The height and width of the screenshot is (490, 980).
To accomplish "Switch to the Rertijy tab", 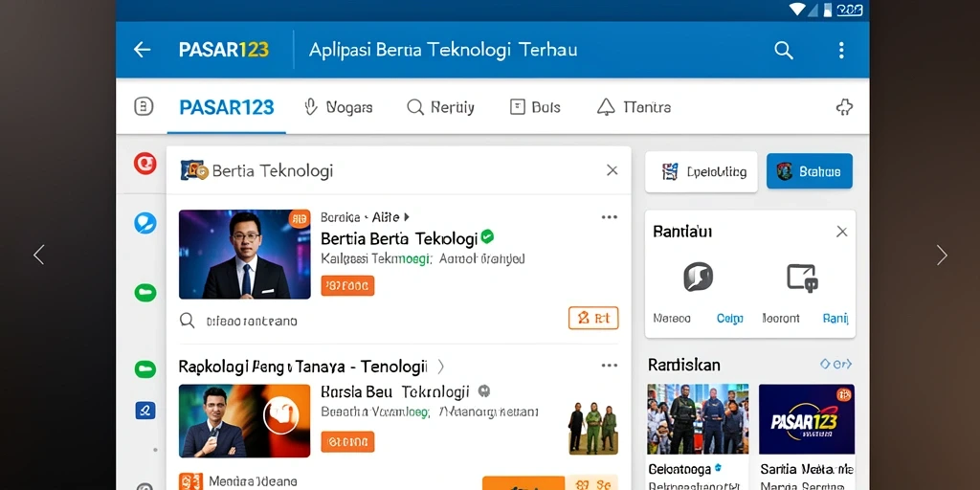I will click(x=440, y=107).
